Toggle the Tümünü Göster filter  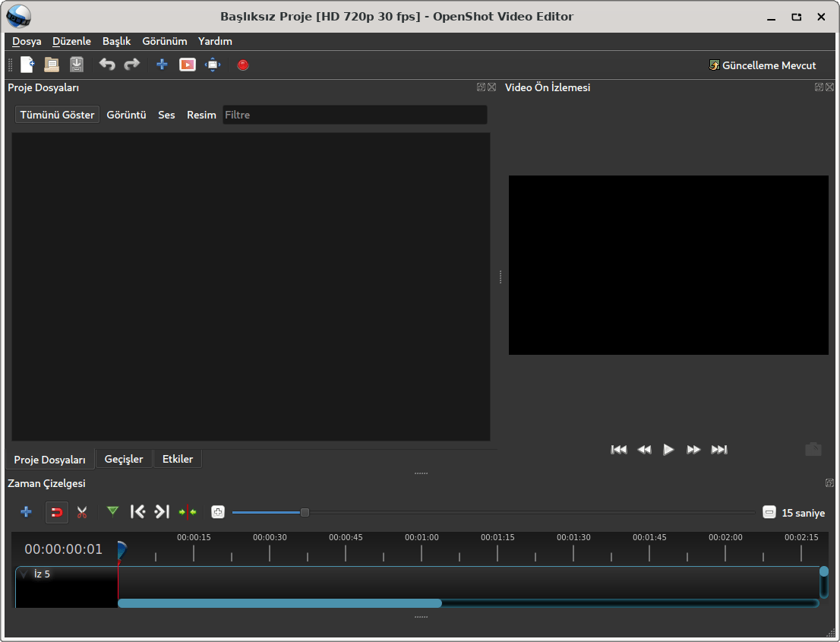click(57, 115)
